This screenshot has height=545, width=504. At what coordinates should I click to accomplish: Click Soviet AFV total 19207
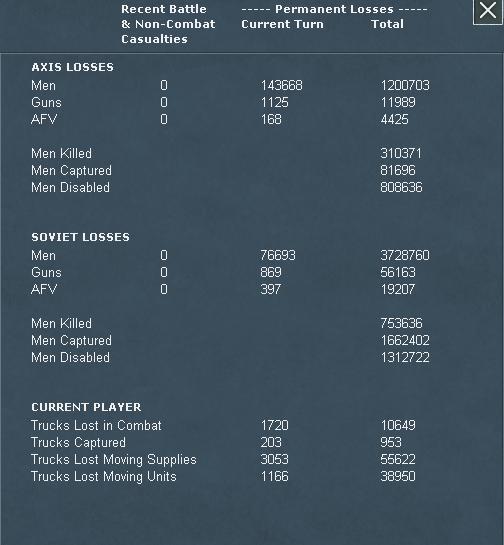(x=398, y=290)
